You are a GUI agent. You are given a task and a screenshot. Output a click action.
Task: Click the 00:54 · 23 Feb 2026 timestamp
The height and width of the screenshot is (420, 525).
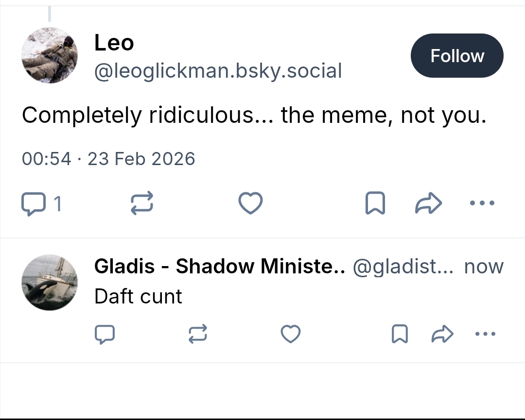click(x=108, y=159)
